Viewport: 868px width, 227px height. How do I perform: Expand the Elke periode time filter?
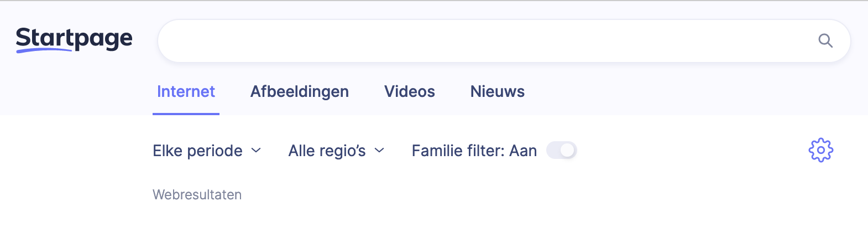tap(207, 151)
